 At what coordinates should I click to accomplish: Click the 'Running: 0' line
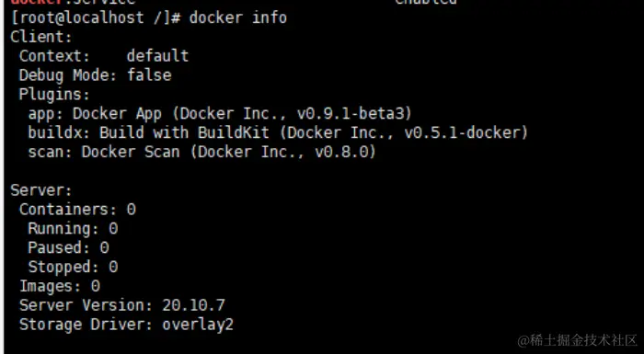pyautogui.click(x=73, y=228)
